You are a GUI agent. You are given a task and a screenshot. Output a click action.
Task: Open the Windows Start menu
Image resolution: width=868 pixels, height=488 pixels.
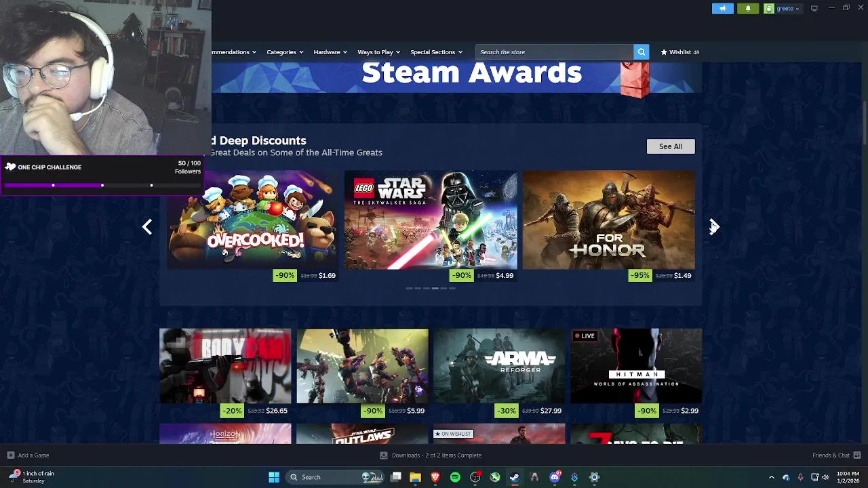pyautogui.click(x=274, y=477)
